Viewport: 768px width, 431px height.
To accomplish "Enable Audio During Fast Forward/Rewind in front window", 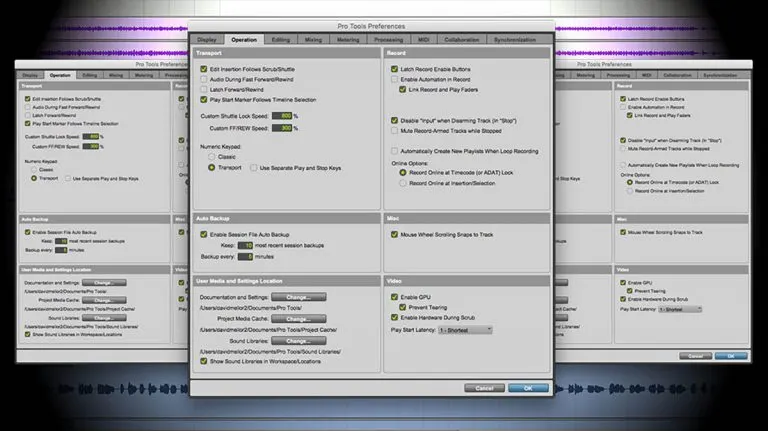I will tap(204, 79).
